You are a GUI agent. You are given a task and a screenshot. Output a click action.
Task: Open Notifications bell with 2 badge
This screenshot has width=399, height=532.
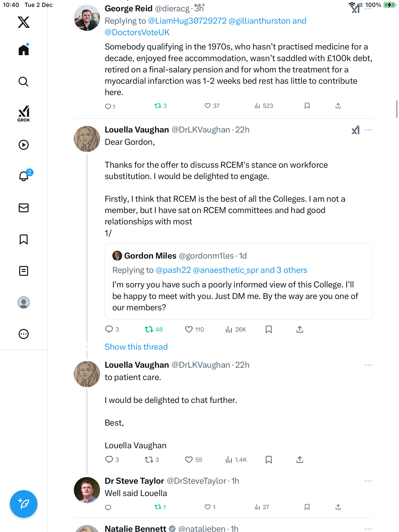coord(24,176)
